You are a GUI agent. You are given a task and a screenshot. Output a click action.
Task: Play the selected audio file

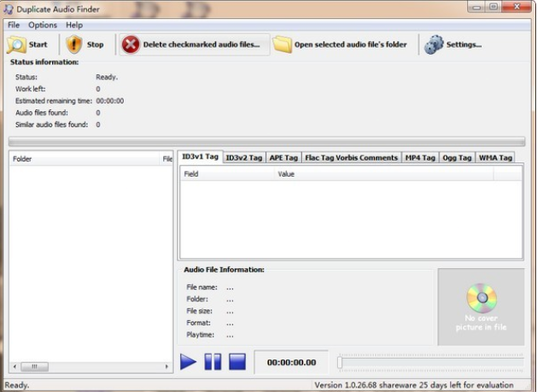pyautogui.click(x=188, y=362)
